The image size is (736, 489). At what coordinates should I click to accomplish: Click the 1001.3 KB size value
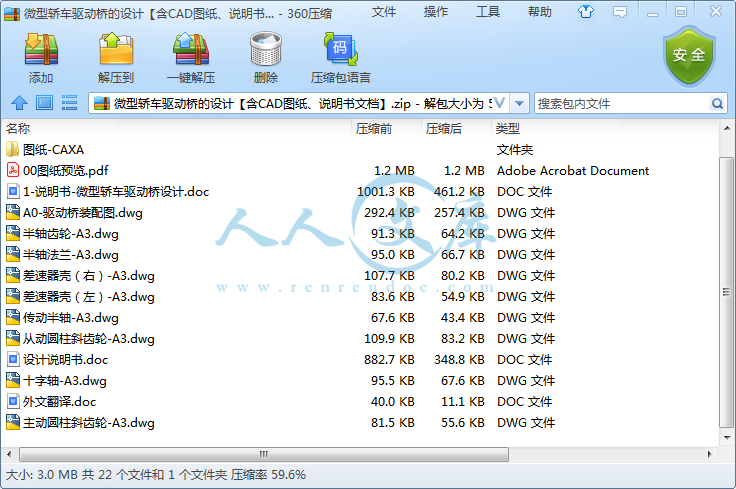(385, 191)
